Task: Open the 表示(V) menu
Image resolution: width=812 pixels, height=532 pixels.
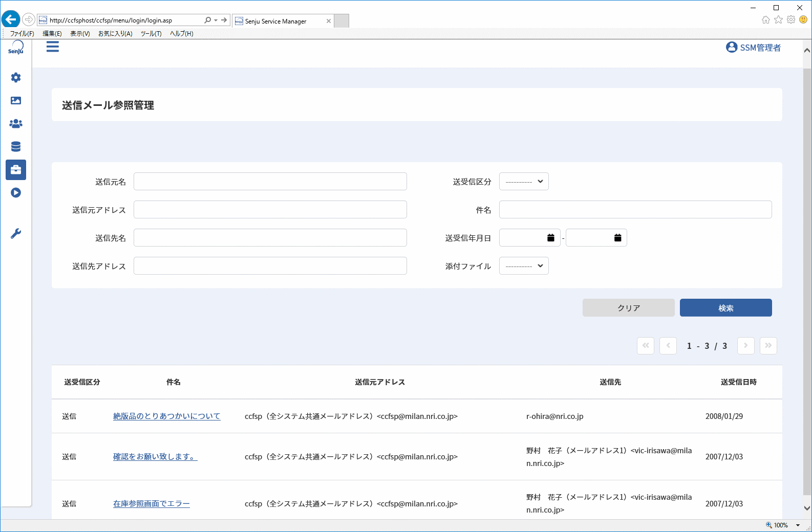Action: coord(80,34)
